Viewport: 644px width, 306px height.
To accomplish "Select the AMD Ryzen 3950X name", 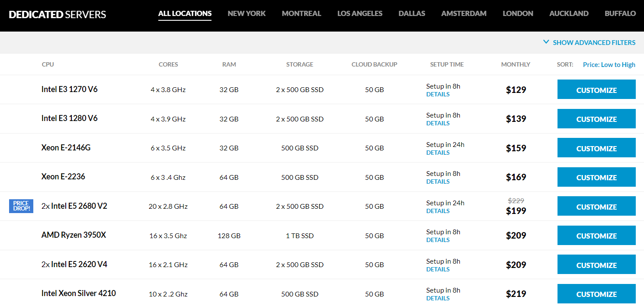I will click(74, 235).
